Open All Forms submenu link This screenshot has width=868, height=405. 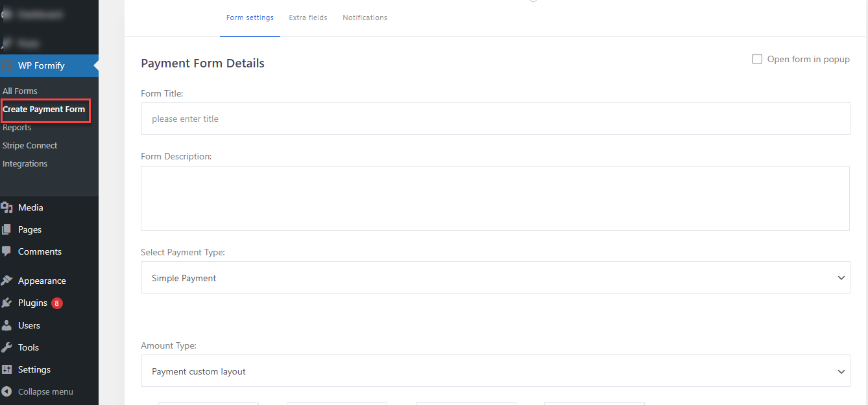pyautogui.click(x=20, y=91)
